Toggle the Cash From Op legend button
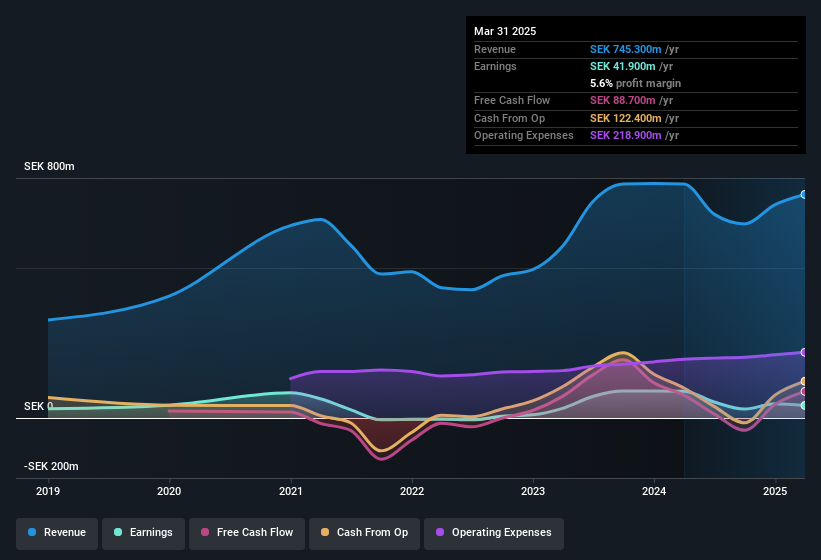The width and height of the screenshot is (821, 560). click(x=364, y=533)
